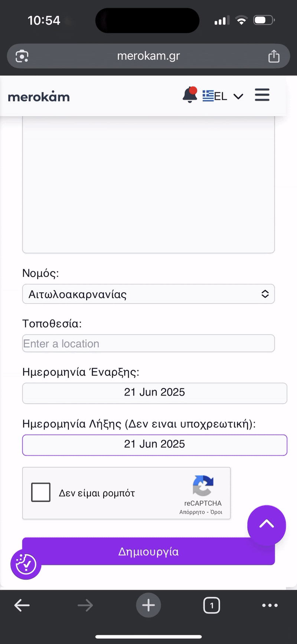This screenshot has width=297, height=644.
Task: Toggle the tab overview showing 1 tab
Action: tap(212, 605)
